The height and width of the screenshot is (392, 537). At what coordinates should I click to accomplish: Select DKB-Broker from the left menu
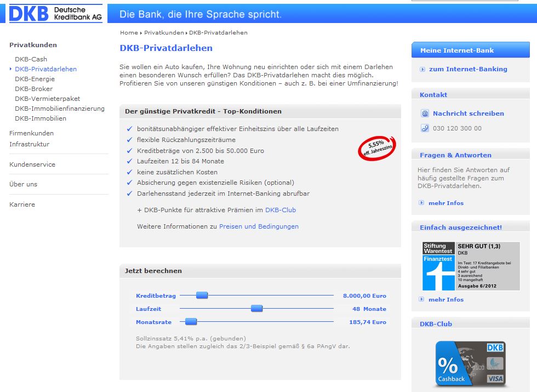point(33,89)
